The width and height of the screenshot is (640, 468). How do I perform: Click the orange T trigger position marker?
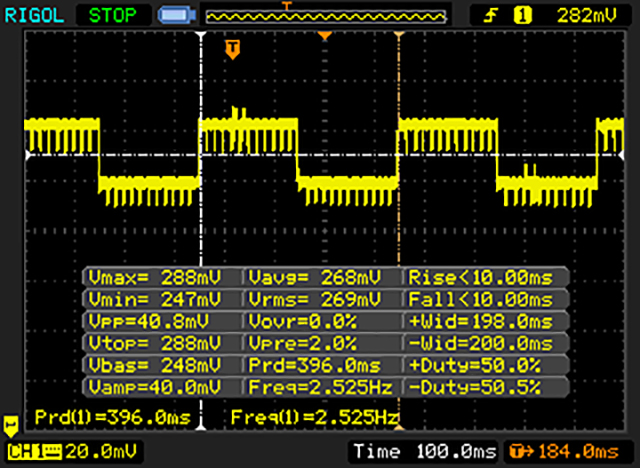(x=233, y=48)
